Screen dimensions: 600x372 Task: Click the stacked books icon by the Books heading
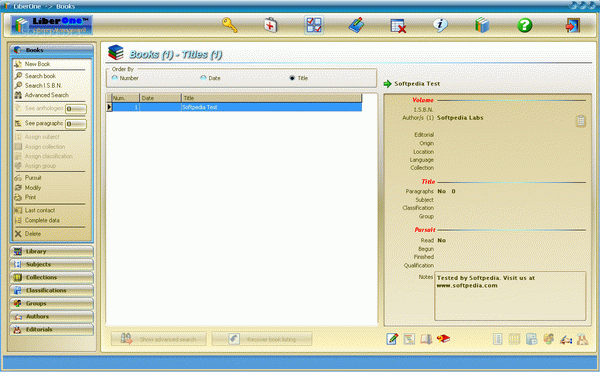(116, 52)
